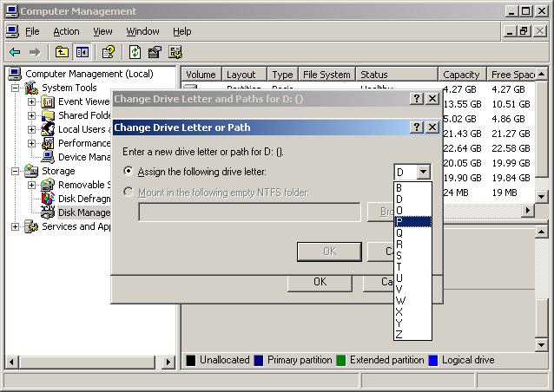The width and height of the screenshot is (554, 392).
Task: Click the Shared Folders icon
Action: coord(48,115)
